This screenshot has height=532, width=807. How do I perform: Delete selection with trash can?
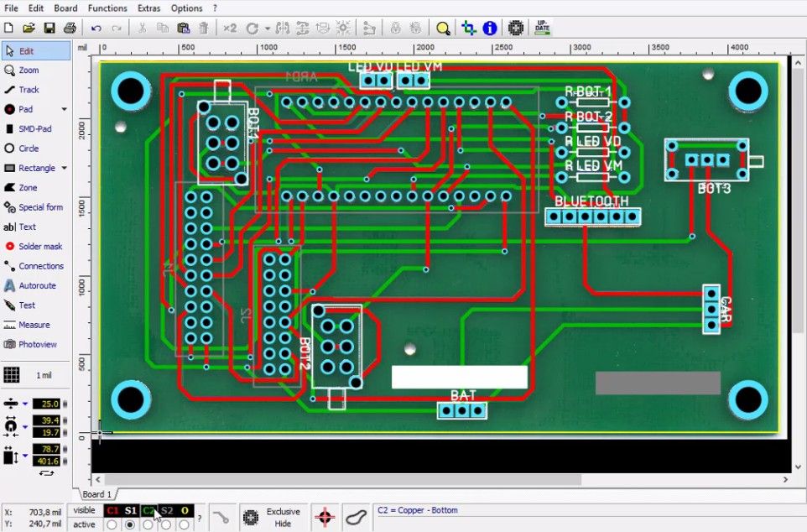pyautogui.click(x=204, y=28)
